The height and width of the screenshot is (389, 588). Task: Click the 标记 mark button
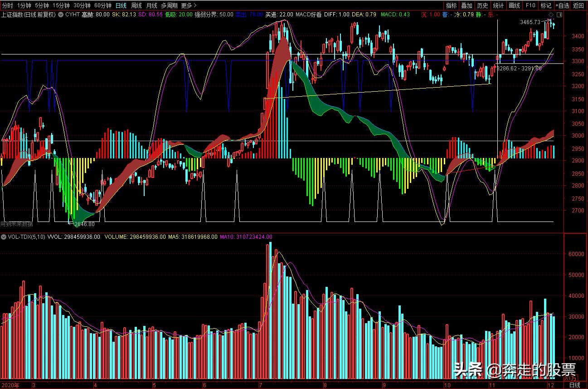coord(546,5)
